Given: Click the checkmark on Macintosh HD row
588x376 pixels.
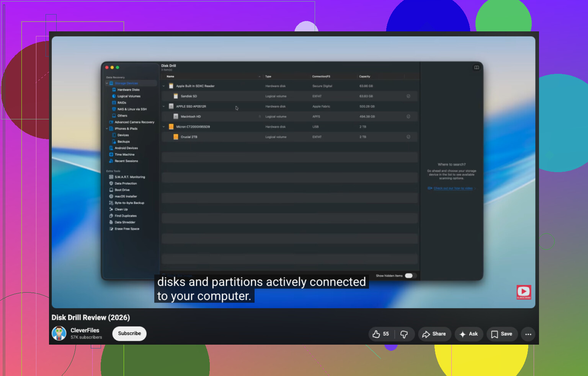Looking at the screenshot, I should coord(408,116).
